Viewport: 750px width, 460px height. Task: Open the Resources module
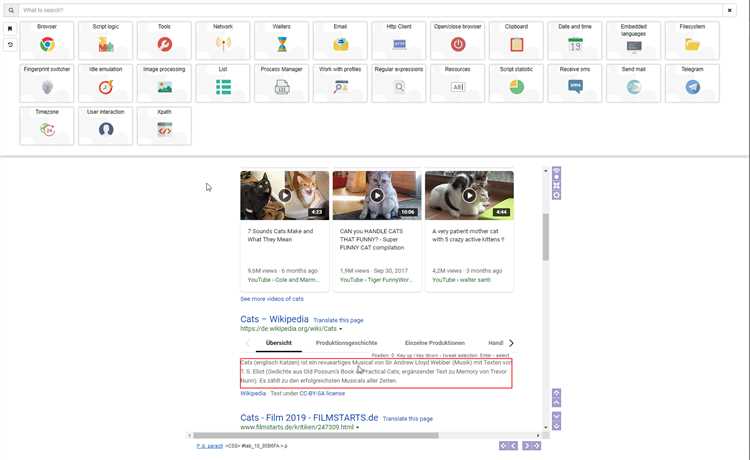(x=458, y=83)
